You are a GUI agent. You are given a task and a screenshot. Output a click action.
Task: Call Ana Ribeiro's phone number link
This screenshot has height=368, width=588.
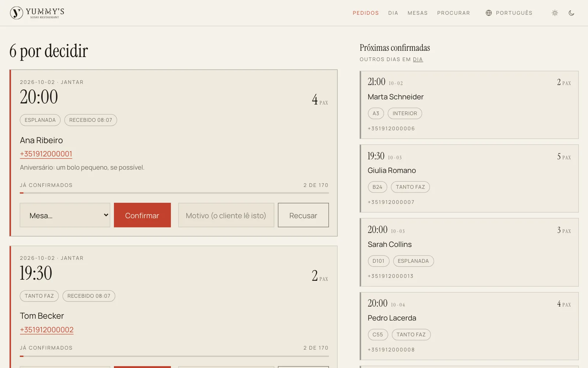(46, 154)
